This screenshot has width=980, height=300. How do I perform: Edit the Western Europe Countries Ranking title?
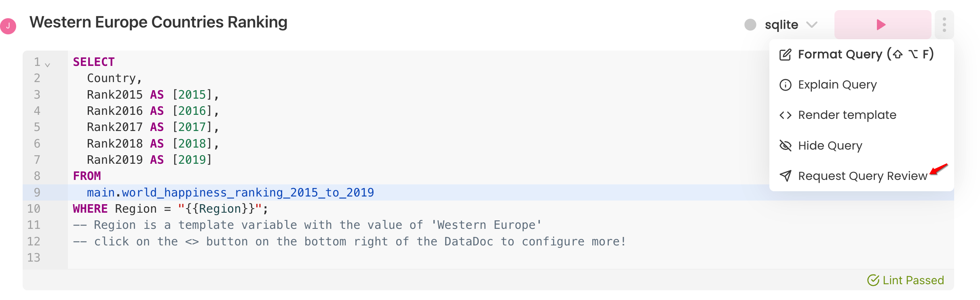point(158,22)
